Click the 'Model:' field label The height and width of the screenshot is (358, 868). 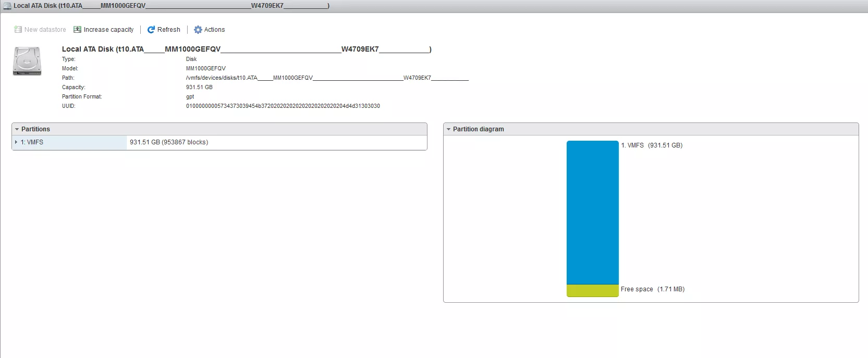coord(70,69)
